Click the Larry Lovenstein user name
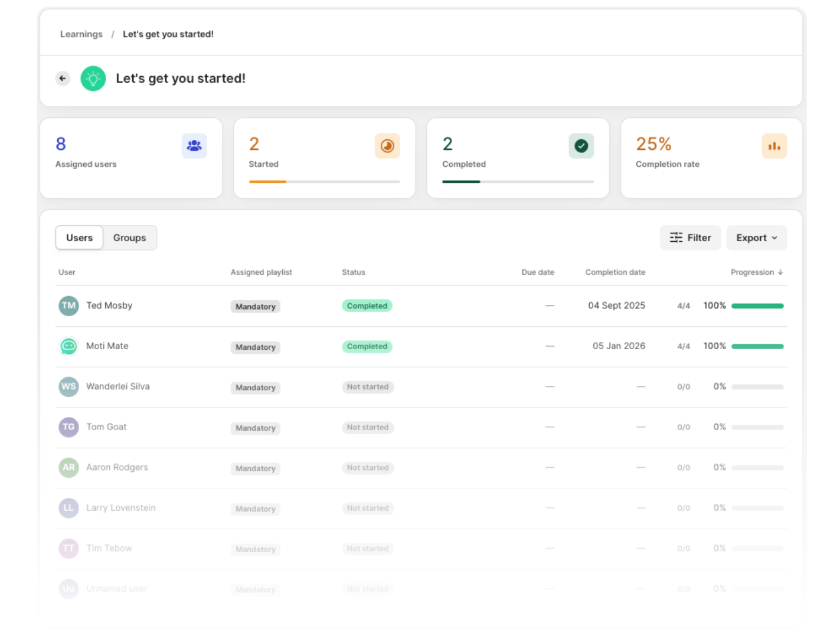 tap(121, 508)
